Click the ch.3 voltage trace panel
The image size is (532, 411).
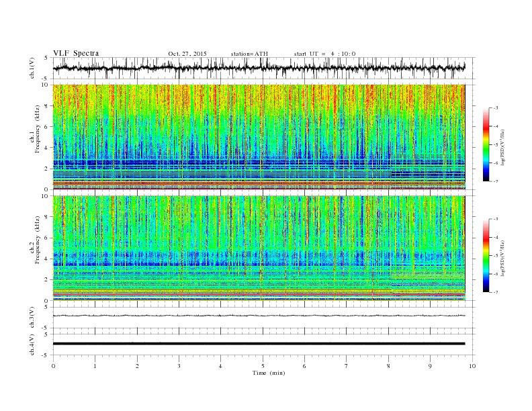264,318
